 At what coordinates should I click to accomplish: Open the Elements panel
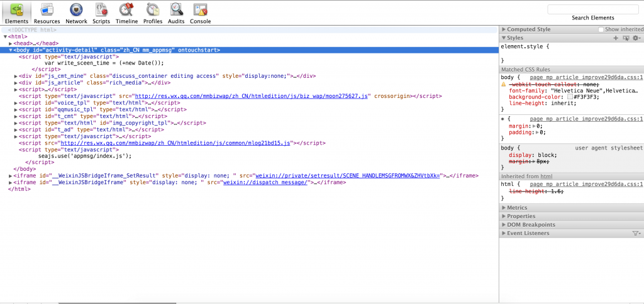[x=16, y=13]
